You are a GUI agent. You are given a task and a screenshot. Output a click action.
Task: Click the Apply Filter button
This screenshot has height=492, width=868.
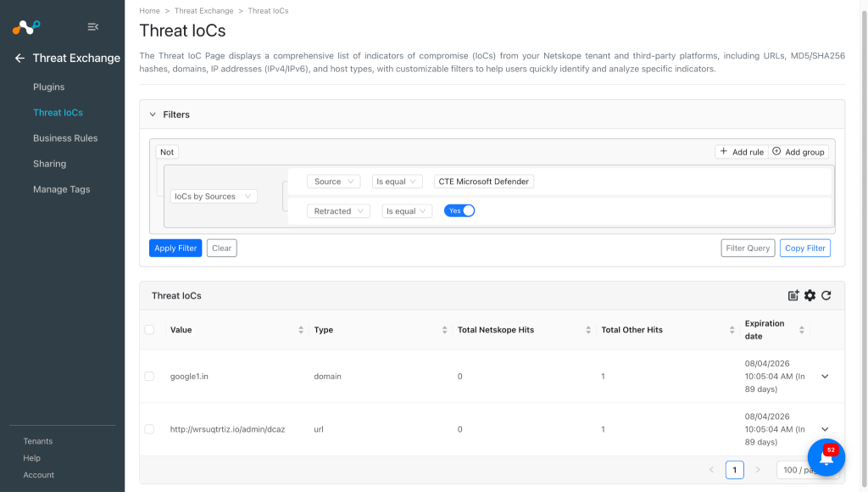pyautogui.click(x=175, y=249)
